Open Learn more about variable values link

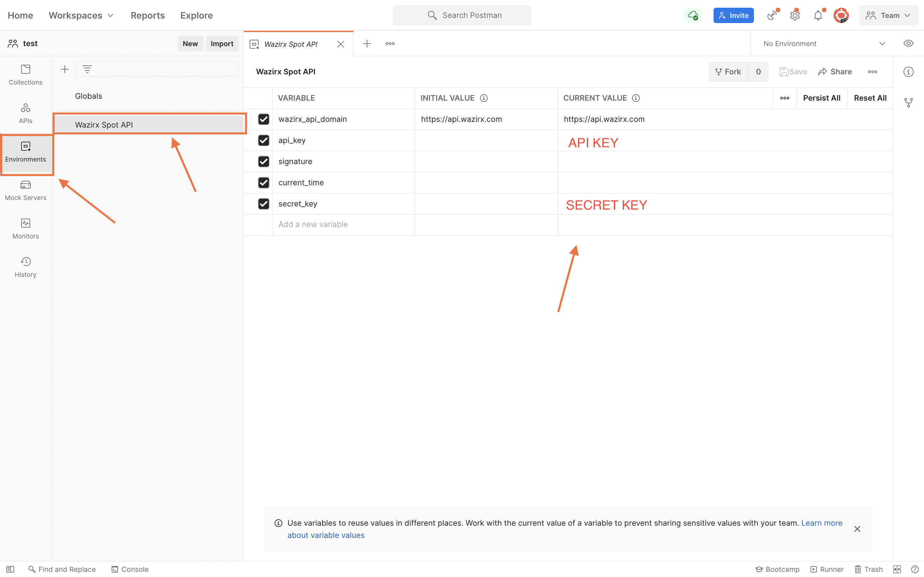821,523
